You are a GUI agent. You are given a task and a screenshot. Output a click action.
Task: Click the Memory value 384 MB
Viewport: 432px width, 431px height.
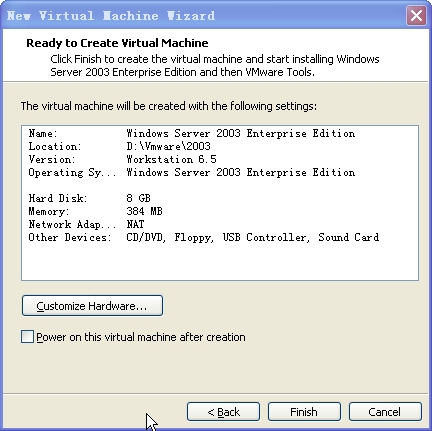click(144, 211)
